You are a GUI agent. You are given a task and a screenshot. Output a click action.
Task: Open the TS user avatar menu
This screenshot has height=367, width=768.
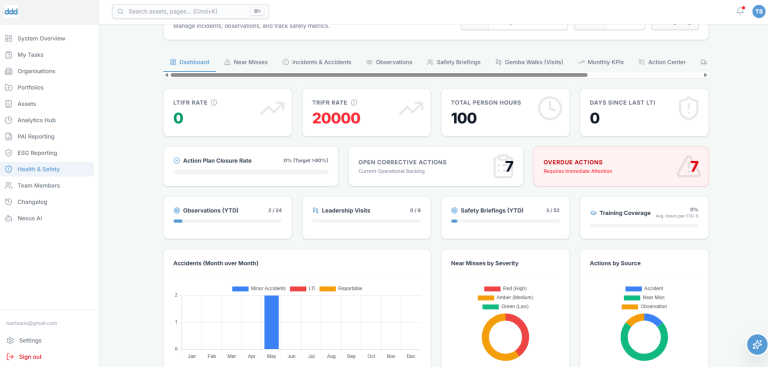pos(759,11)
